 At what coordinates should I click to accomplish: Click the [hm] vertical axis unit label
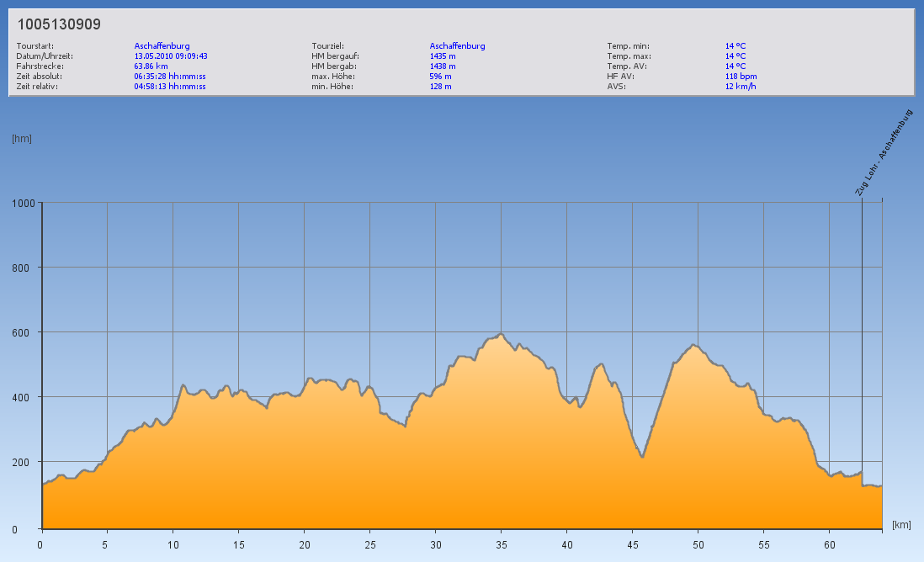pos(21,139)
